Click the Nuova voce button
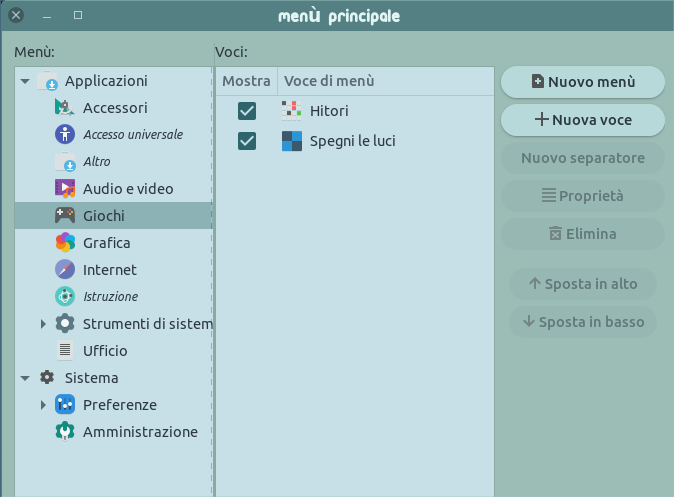 click(582, 120)
